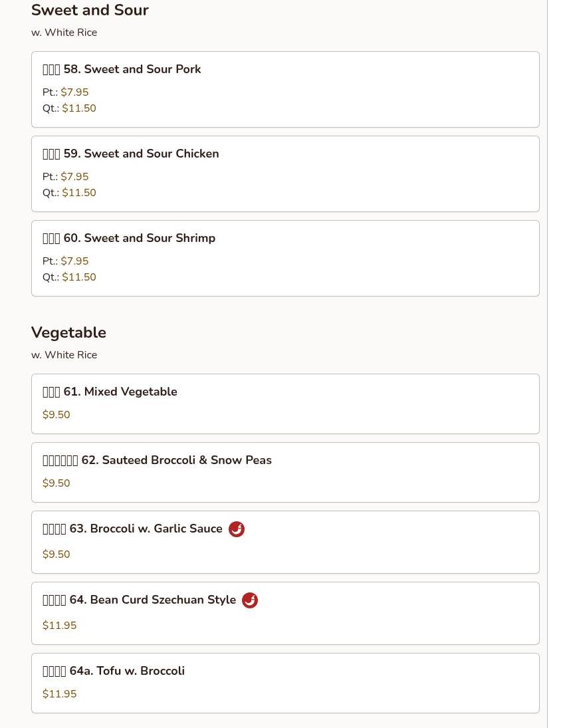Choose 60. Sweet and Sour Shrimp
The height and width of the screenshot is (728, 561).
click(x=285, y=258)
